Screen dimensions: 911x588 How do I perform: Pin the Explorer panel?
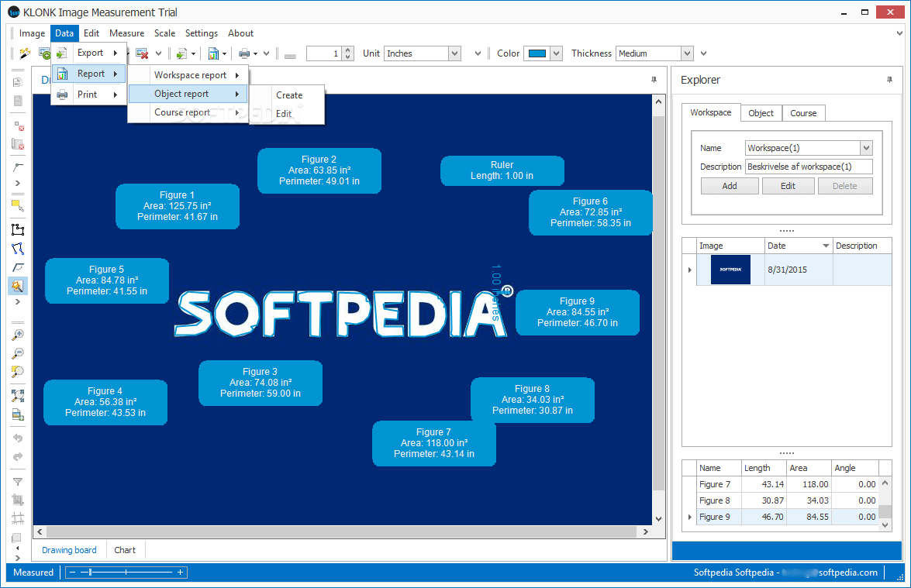tap(889, 80)
